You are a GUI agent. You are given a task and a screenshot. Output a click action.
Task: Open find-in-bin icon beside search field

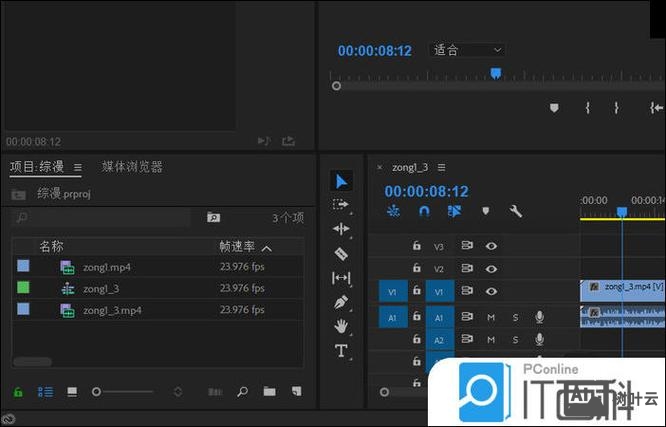point(213,218)
